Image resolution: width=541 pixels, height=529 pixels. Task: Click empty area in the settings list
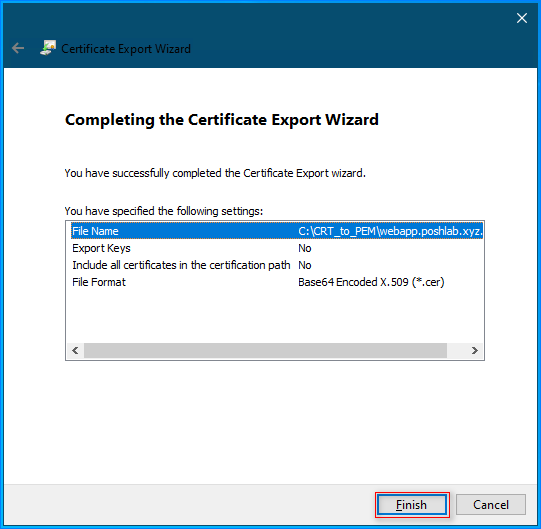point(275,316)
